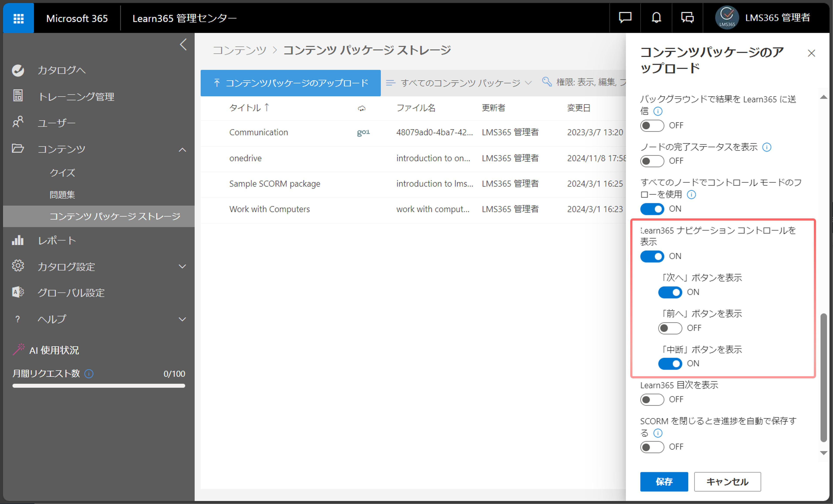Click the go1 icon in Communication row
This screenshot has width=833, height=504.
(363, 132)
